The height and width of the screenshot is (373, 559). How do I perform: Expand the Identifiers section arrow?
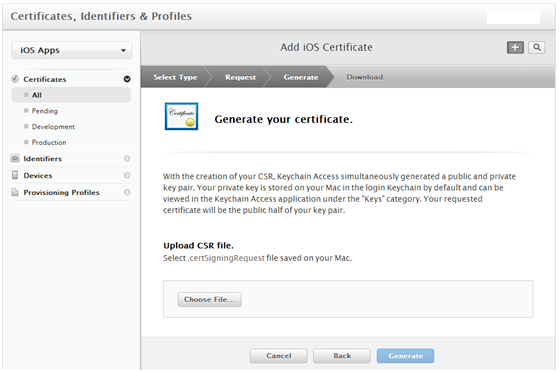(x=127, y=158)
